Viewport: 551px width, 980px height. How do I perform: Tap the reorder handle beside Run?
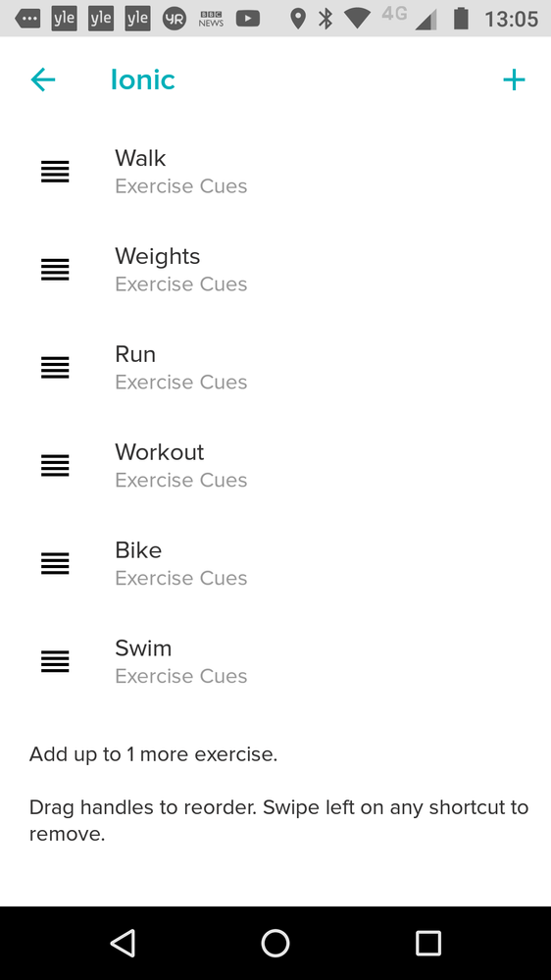55,368
